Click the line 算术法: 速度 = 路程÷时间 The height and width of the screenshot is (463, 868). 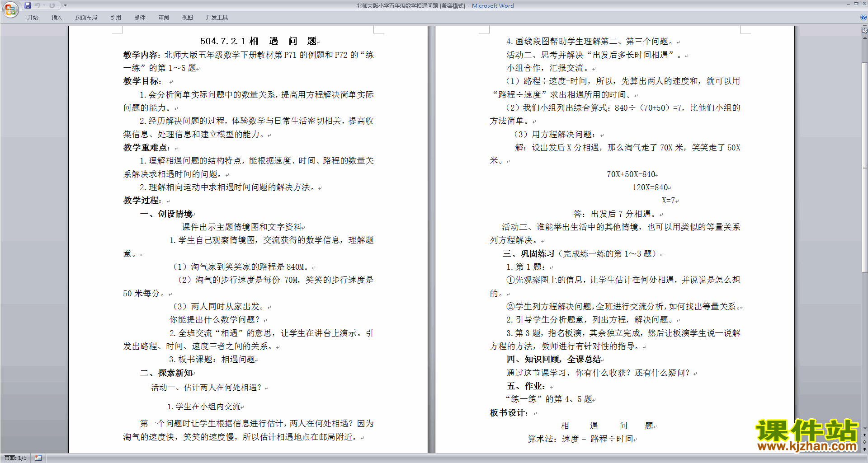(x=580, y=439)
